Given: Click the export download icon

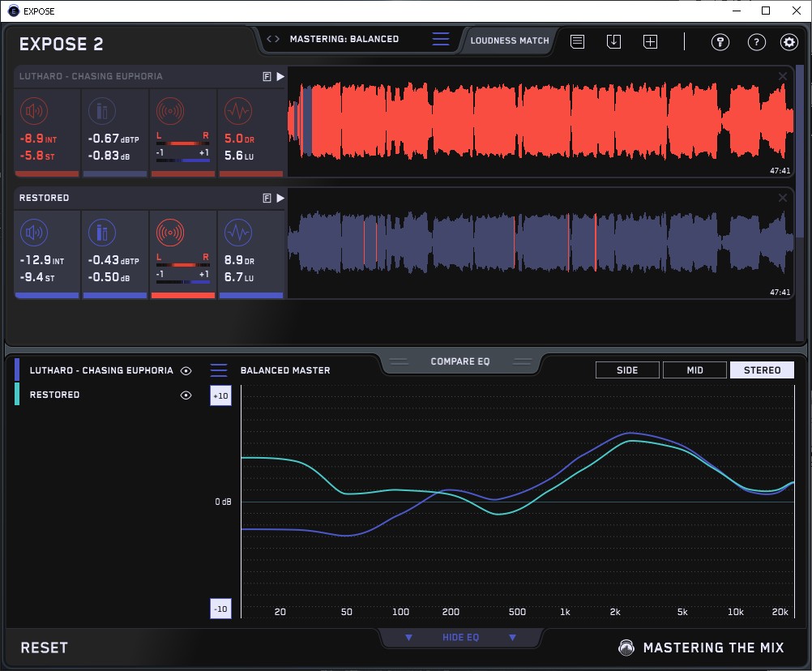Looking at the screenshot, I should coord(613,42).
